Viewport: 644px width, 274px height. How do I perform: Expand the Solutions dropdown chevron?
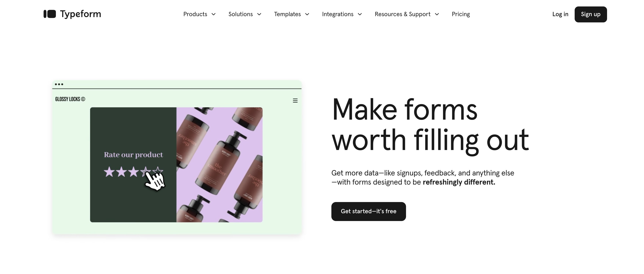pyautogui.click(x=259, y=14)
